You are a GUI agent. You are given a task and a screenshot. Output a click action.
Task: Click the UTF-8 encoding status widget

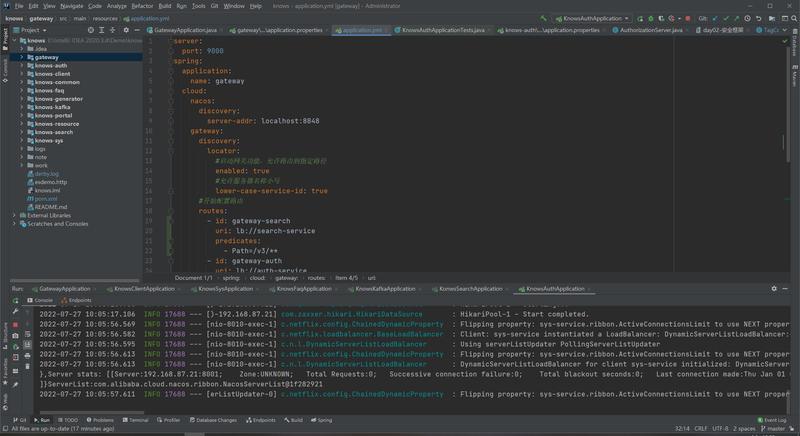tap(720, 429)
